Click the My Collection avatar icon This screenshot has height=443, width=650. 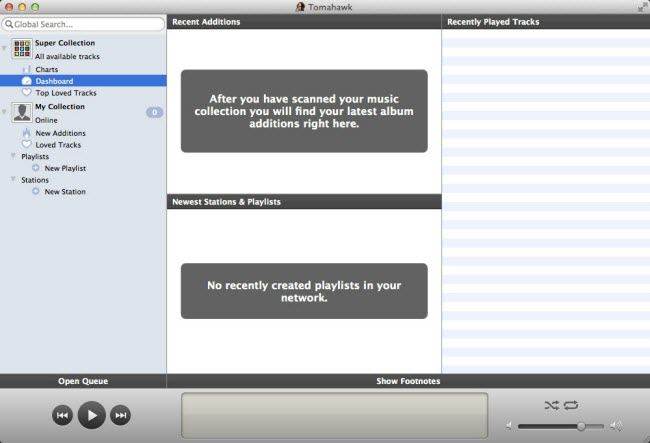pyautogui.click(x=22, y=113)
